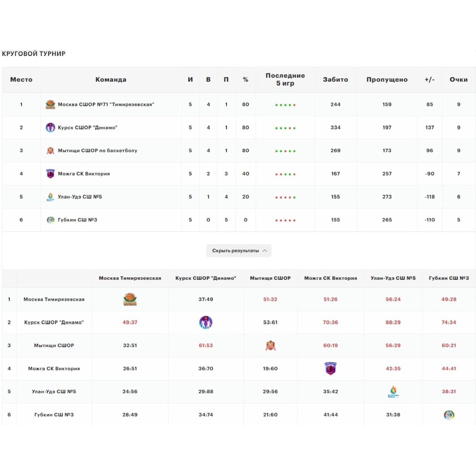476x476 pixels.
Task: Click the 'Забито' column header
Action: (336, 79)
